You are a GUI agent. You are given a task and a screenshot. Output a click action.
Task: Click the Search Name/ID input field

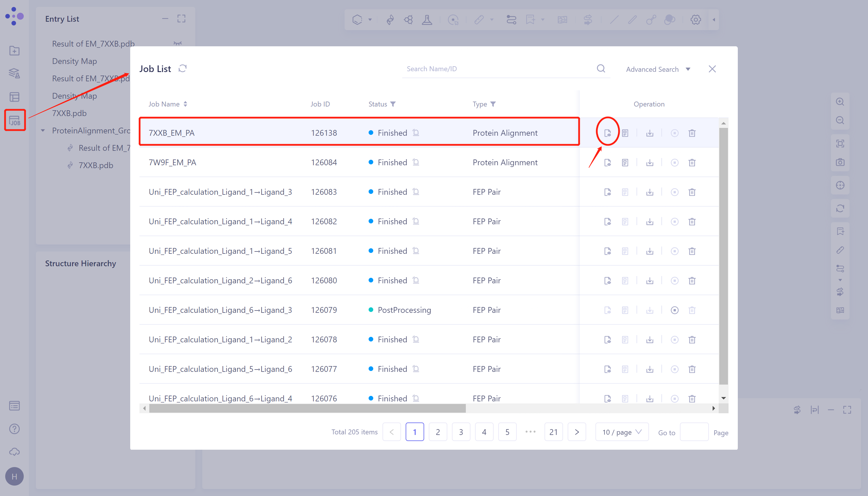pyautogui.click(x=497, y=69)
